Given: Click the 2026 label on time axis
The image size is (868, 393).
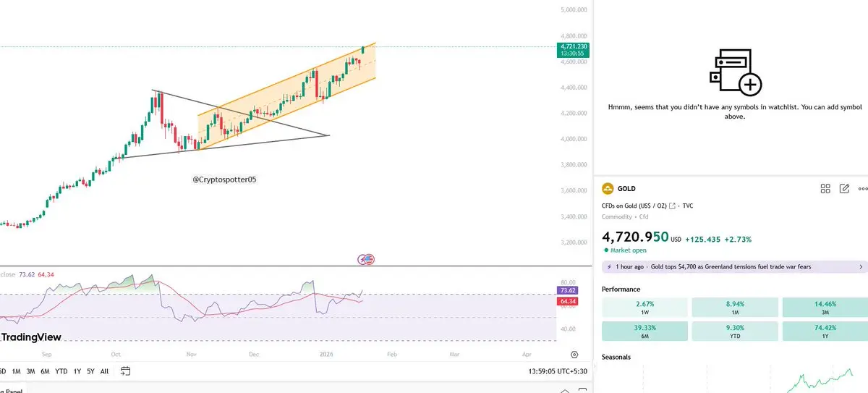Looking at the screenshot, I should click(x=326, y=355).
